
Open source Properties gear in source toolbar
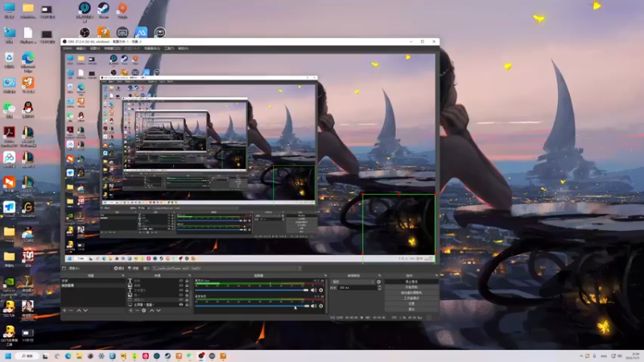pyautogui.click(x=118, y=268)
